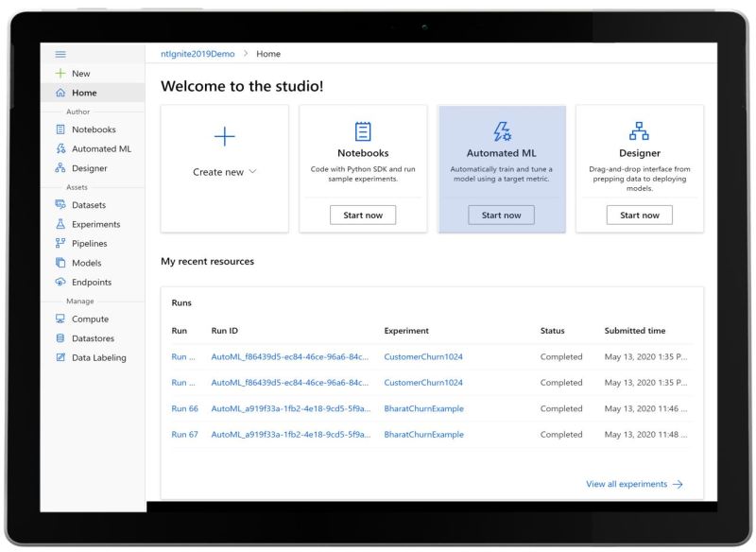Image resolution: width=756 pixels, height=552 pixels.
Task: Toggle the hamburger menu icon in the sidebar
Action: pyautogui.click(x=60, y=54)
